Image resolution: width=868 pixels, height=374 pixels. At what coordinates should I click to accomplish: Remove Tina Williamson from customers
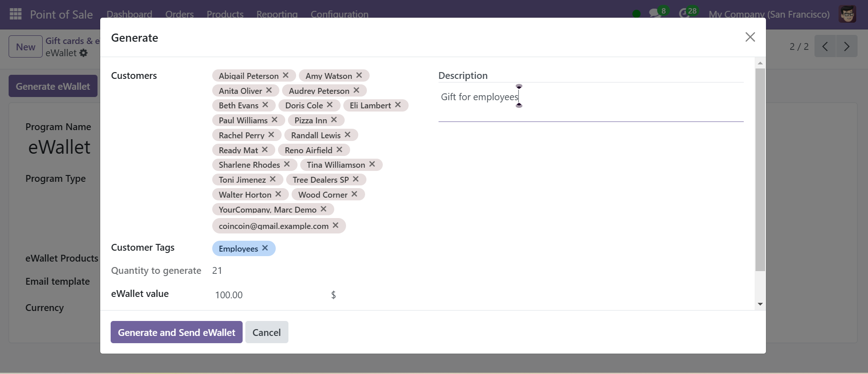(372, 164)
